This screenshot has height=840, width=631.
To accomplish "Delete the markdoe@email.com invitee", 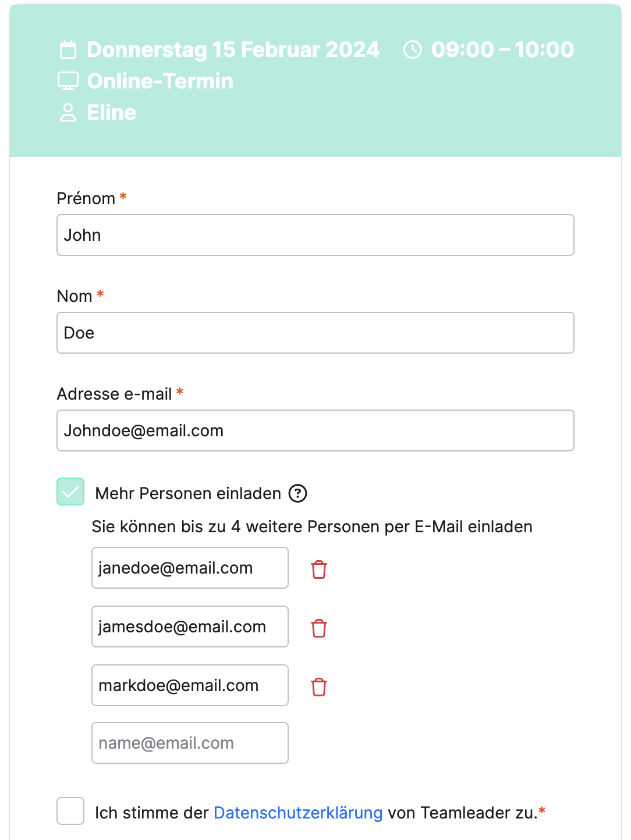I will (319, 687).
